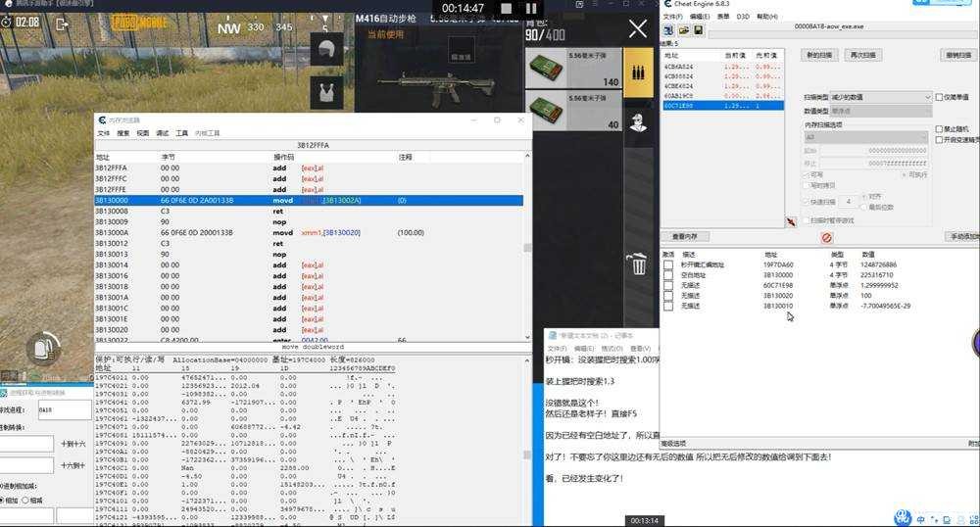
Task: Open Help menu in Cheat Engine
Action: tap(767, 17)
